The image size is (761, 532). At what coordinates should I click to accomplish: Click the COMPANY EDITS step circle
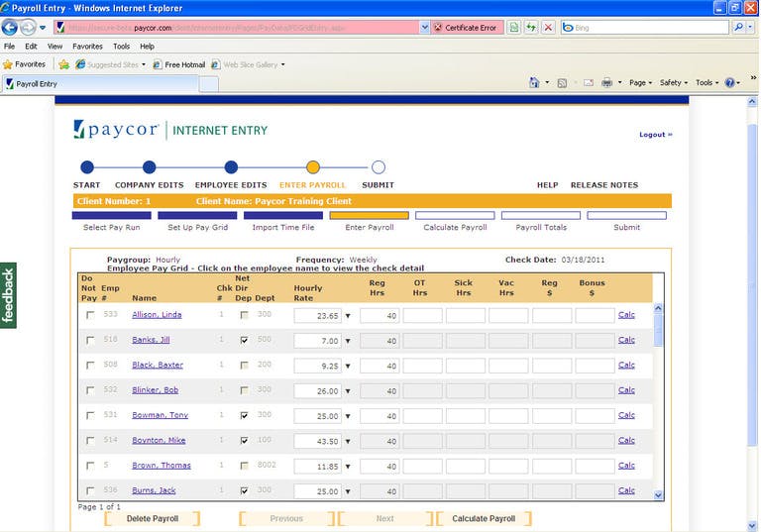tap(150, 167)
